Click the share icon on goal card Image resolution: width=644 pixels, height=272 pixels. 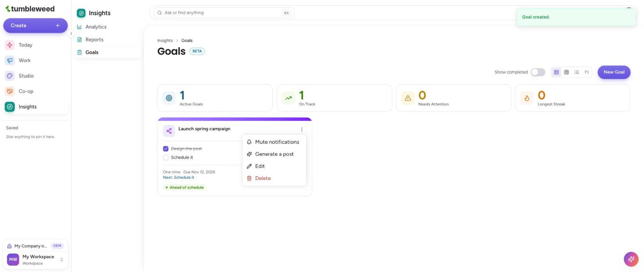click(x=169, y=131)
